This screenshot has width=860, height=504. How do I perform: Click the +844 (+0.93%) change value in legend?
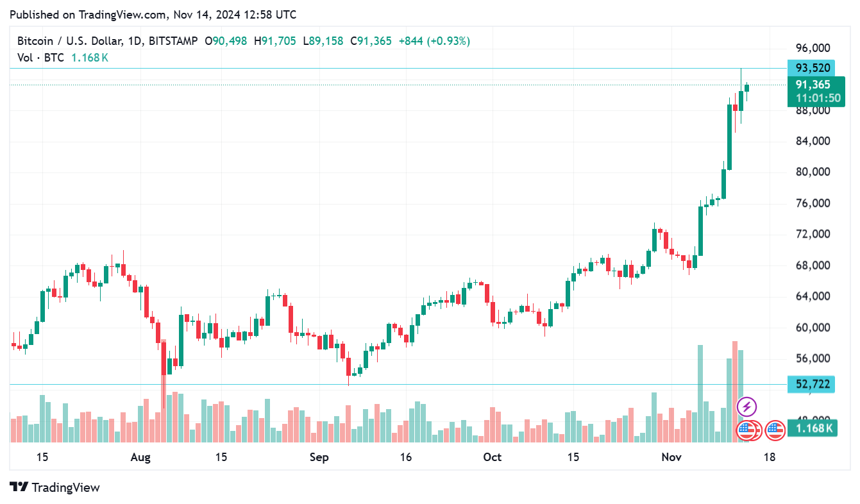(x=434, y=41)
